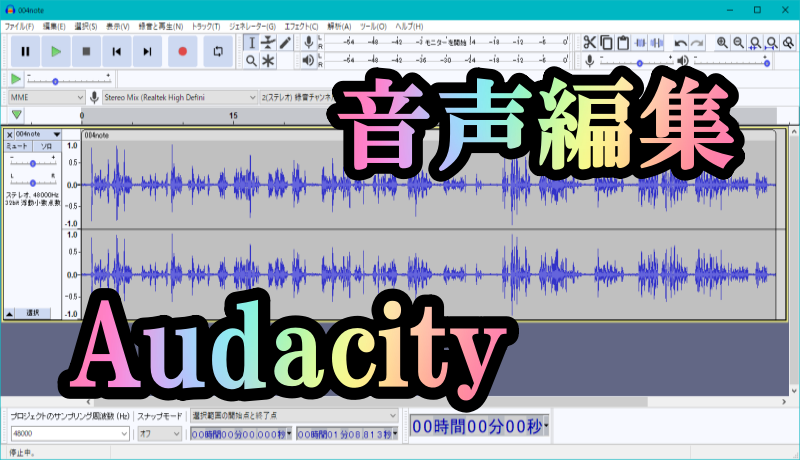The height and width of the screenshot is (460, 800).
Task: Open the project sampling rate 48000 dropdown
Action: [70, 434]
